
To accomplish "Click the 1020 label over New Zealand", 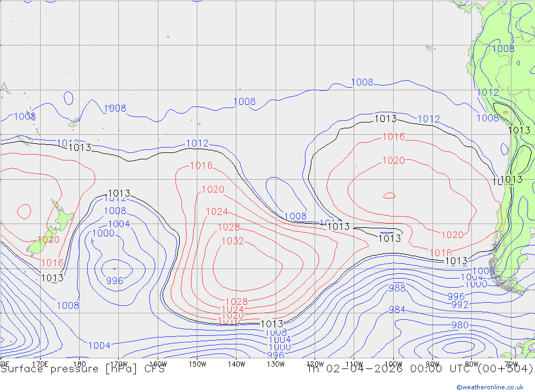I will point(49,240).
